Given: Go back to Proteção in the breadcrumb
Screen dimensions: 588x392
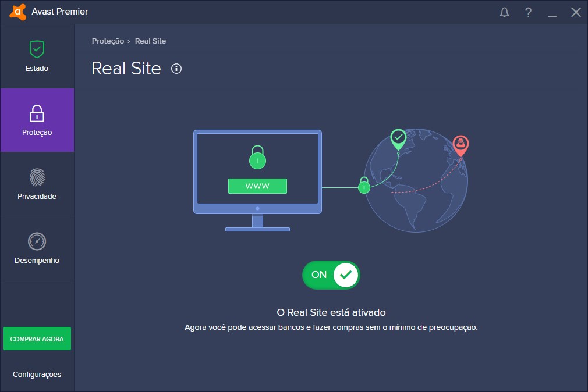Looking at the screenshot, I should [x=108, y=41].
